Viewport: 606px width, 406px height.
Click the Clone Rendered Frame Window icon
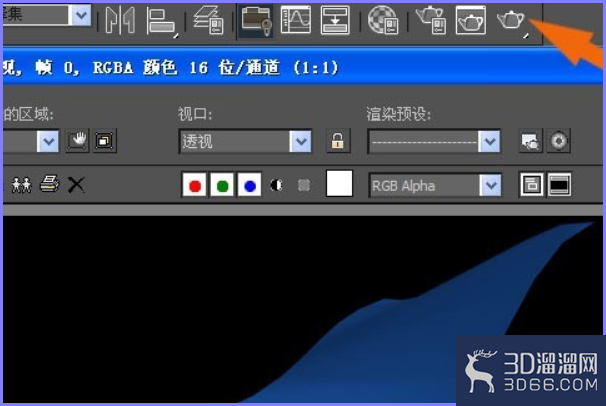click(x=21, y=185)
